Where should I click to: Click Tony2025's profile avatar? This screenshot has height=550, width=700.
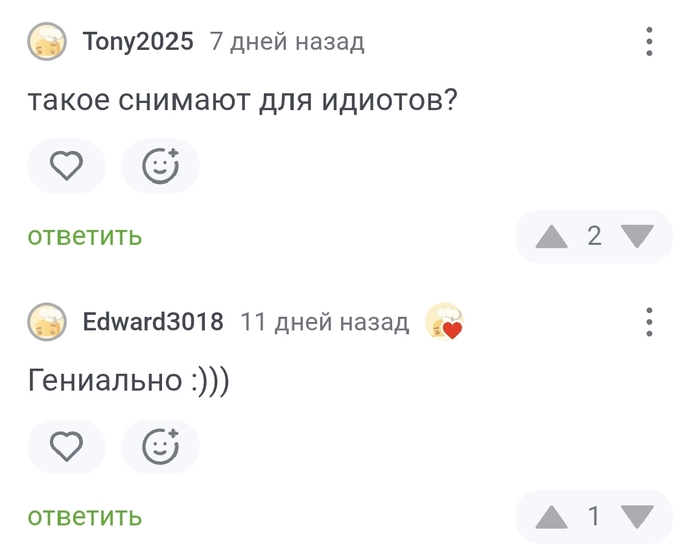pyautogui.click(x=47, y=42)
